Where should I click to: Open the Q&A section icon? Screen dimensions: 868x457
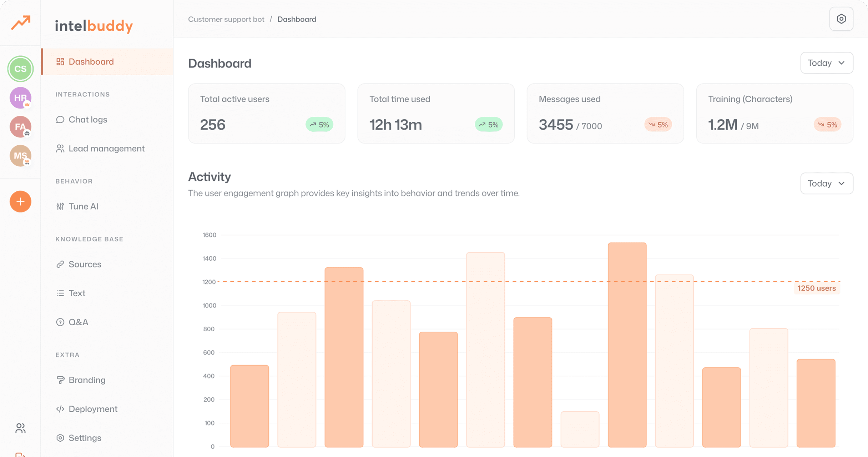60,322
